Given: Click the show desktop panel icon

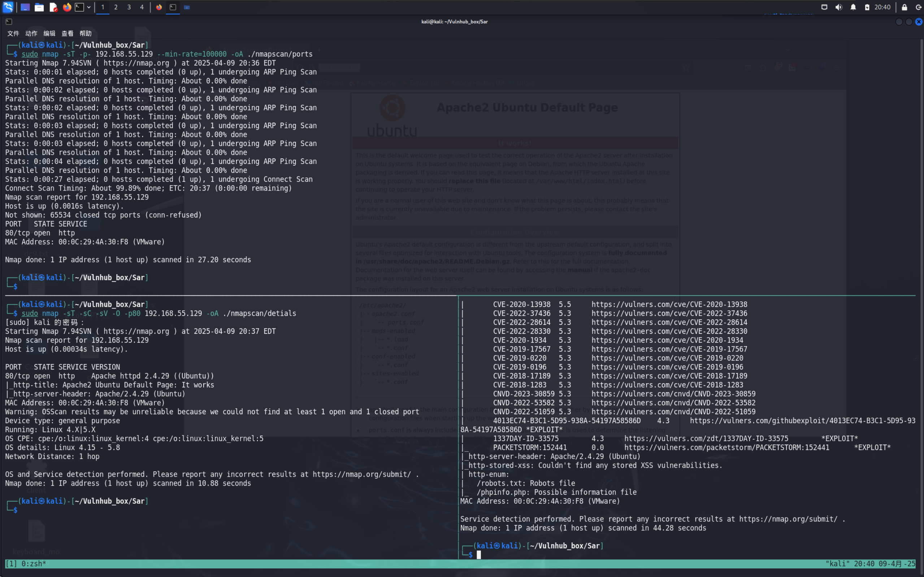Looking at the screenshot, I should (x=25, y=7).
